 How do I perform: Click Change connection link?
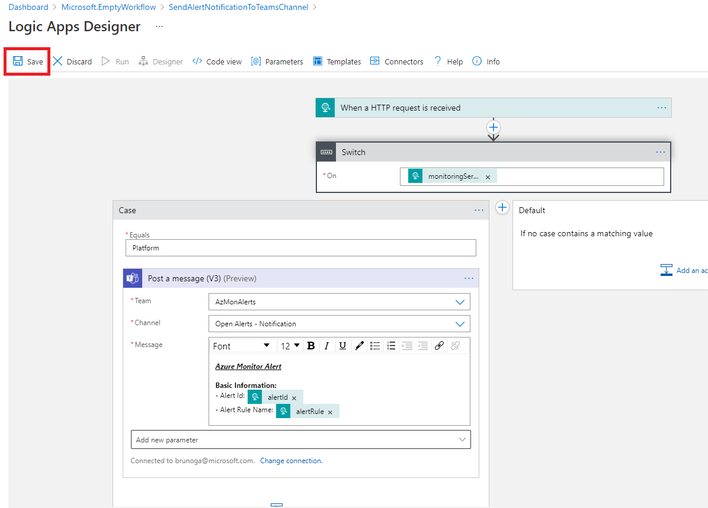pyautogui.click(x=291, y=461)
